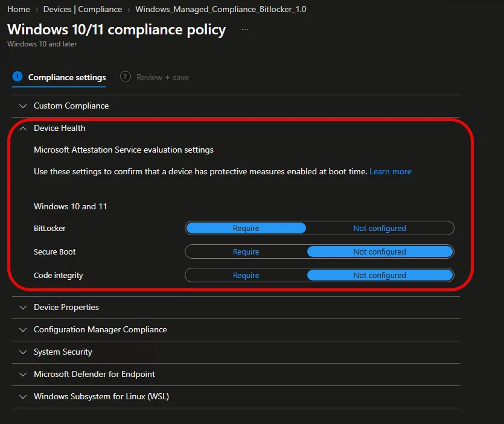Open the ellipsis menu beside the policy title

point(245,30)
